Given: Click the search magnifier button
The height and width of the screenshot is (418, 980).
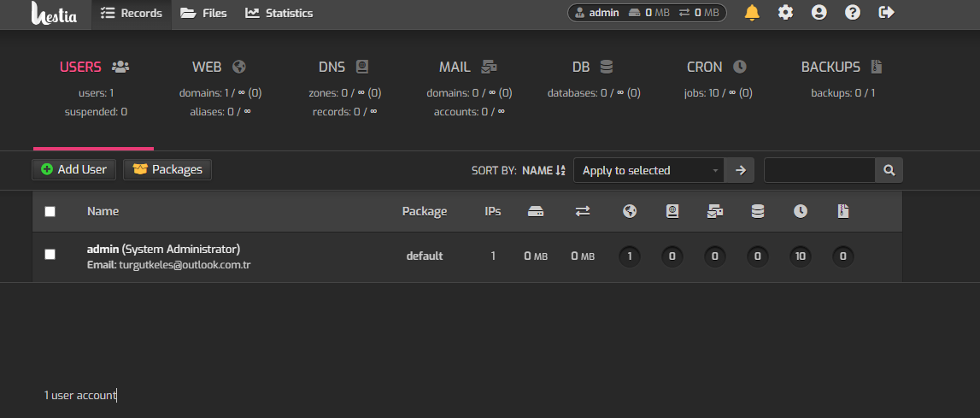Looking at the screenshot, I should (x=889, y=170).
